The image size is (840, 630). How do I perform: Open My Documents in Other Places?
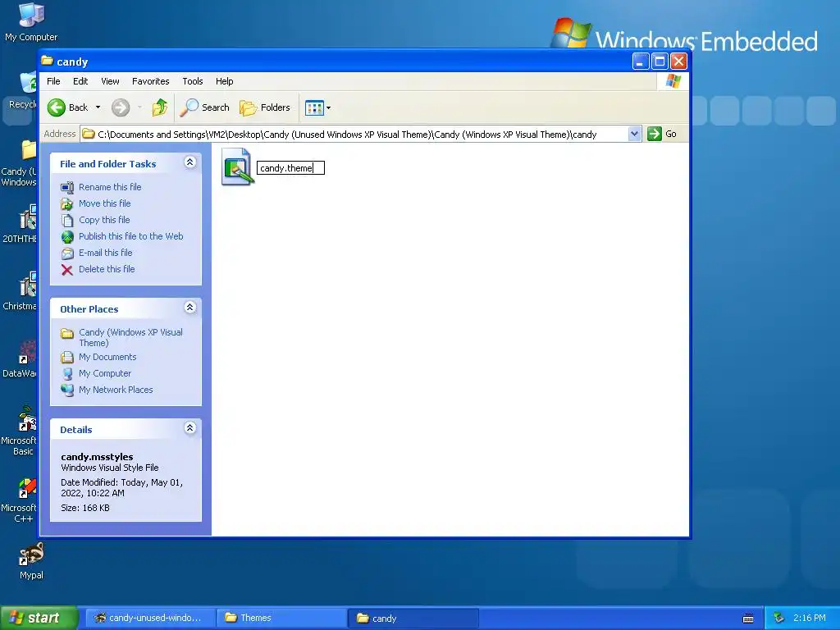107,358
